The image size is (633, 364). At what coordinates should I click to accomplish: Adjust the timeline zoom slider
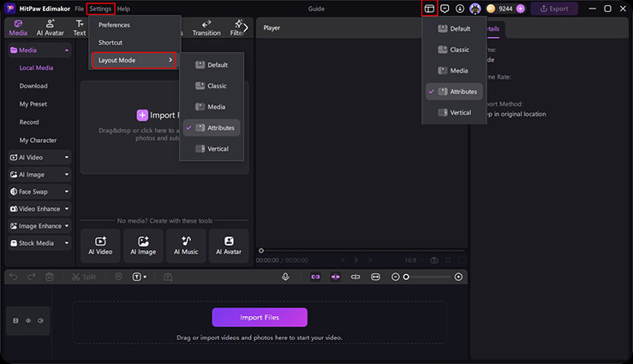click(x=428, y=277)
